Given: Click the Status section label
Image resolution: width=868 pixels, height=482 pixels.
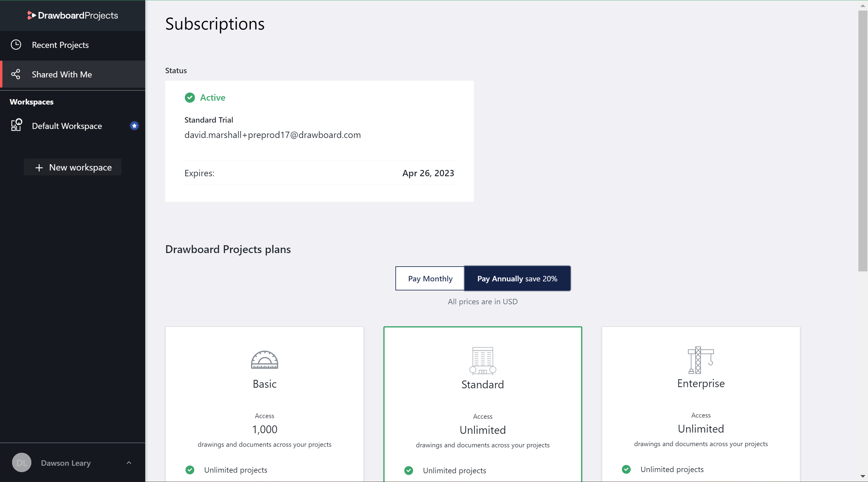Looking at the screenshot, I should pyautogui.click(x=175, y=70).
